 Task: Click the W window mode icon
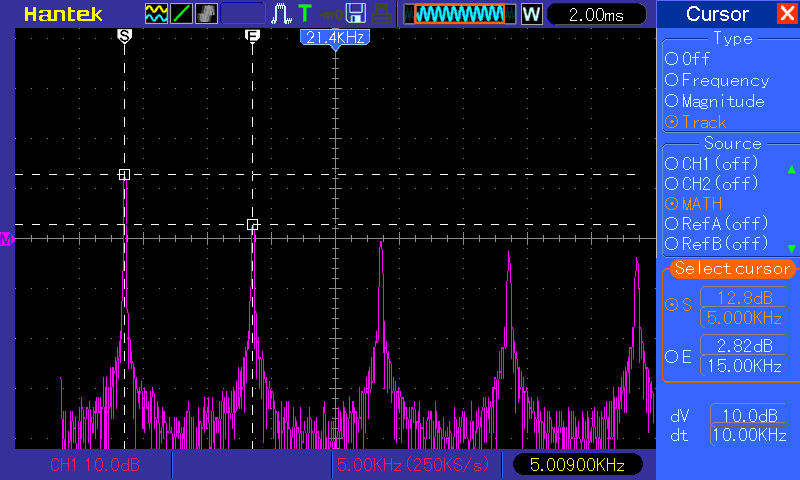[531, 14]
